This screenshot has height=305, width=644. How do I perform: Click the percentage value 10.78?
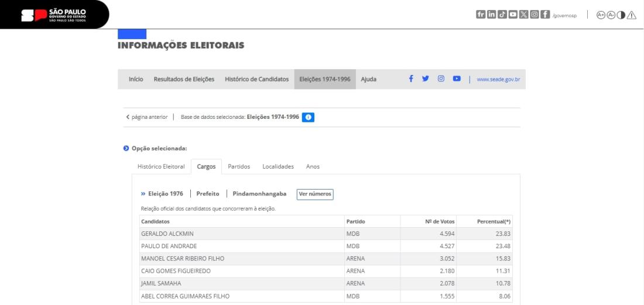503,284
